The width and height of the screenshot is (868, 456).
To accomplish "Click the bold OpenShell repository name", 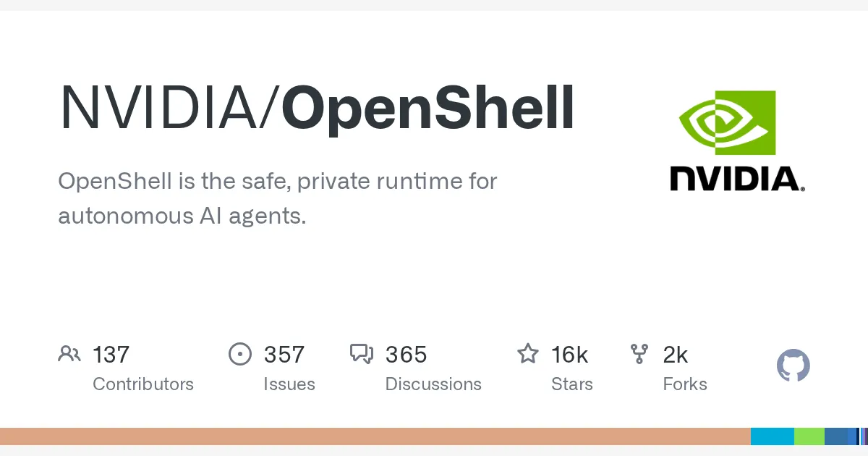I will (428, 109).
